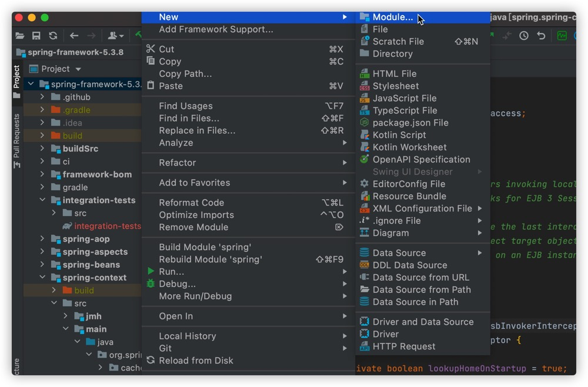Open the Pull Requests side tab
Screen dimensions: 588x387
coord(16,140)
